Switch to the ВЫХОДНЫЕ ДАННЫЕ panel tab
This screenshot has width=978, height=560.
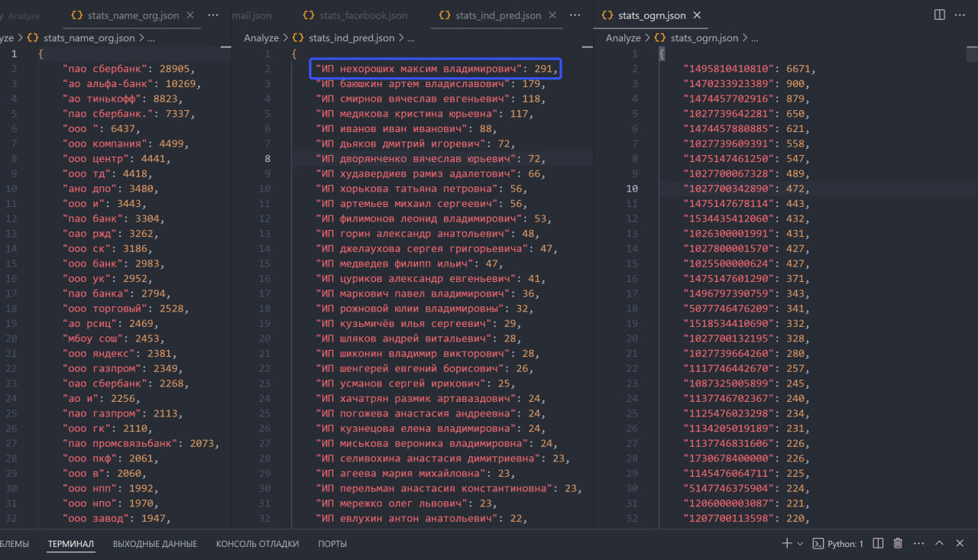coord(155,544)
